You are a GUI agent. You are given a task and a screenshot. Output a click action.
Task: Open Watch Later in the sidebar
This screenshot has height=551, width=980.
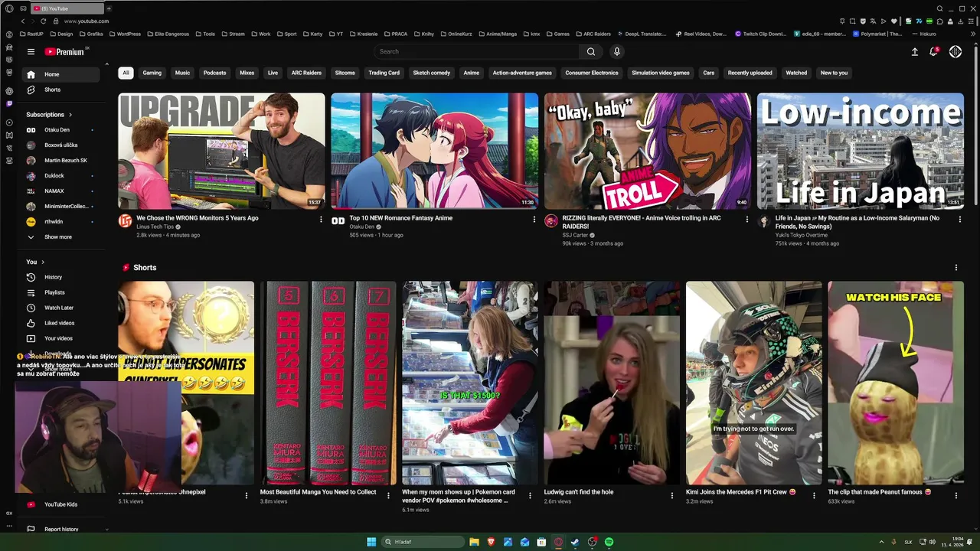(61, 308)
